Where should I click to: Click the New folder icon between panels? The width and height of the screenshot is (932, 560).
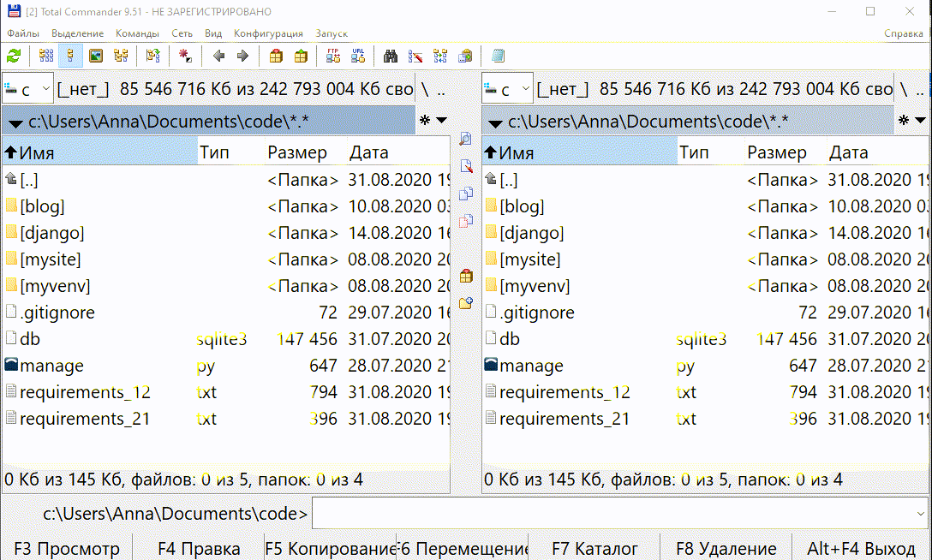(x=466, y=303)
